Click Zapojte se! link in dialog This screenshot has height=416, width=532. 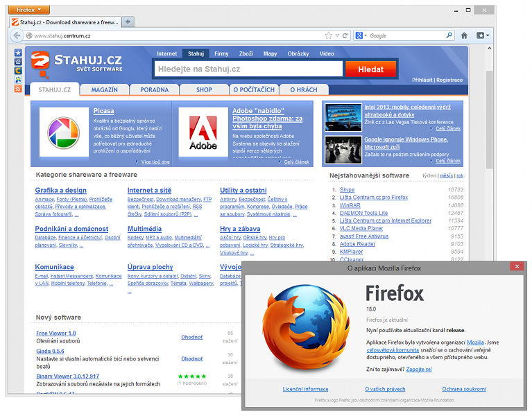click(x=419, y=370)
